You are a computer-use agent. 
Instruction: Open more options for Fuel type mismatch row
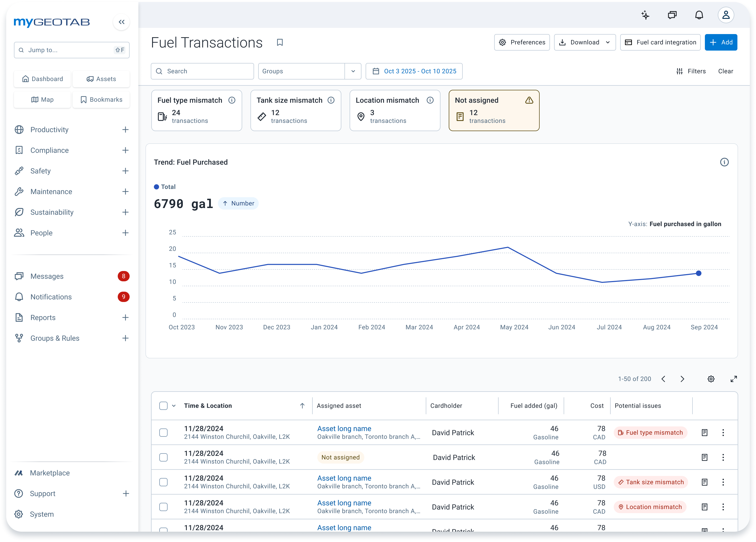723,433
